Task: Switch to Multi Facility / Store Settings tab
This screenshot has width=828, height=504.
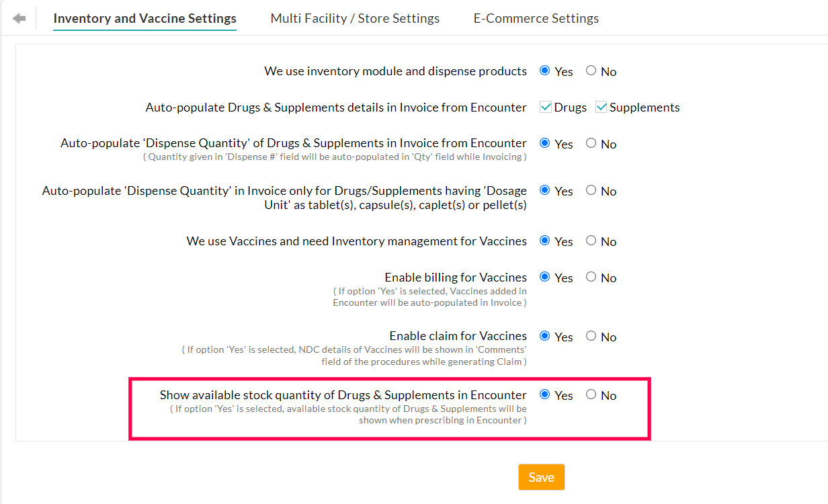Action: pyautogui.click(x=354, y=18)
